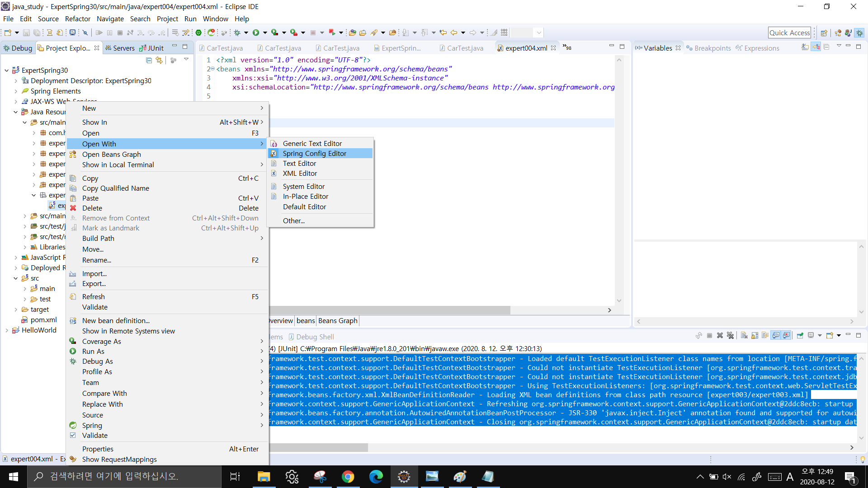
Task: Click Collapse All icon in Project Explorer
Action: (x=149, y=60)
